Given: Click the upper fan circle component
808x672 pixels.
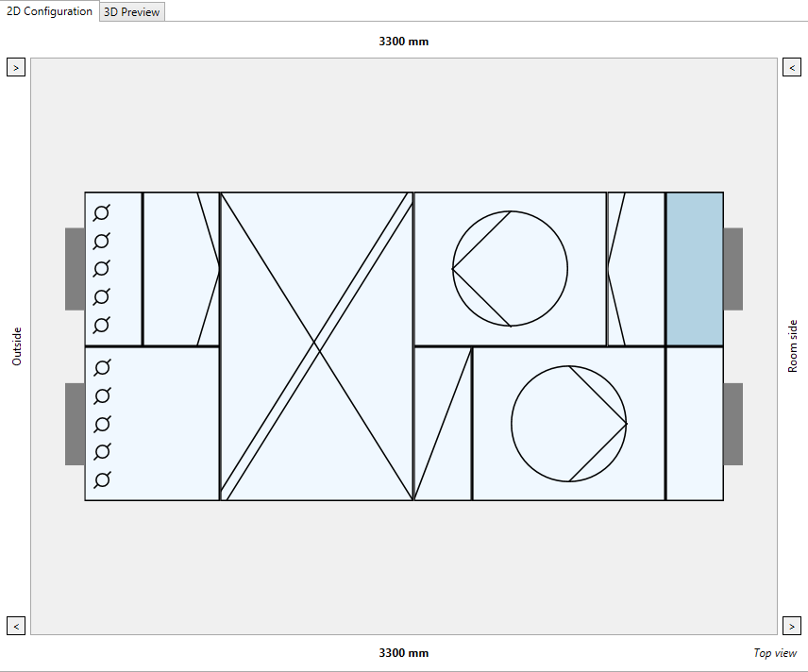Looking at the screenshot, I should point(510,268).
